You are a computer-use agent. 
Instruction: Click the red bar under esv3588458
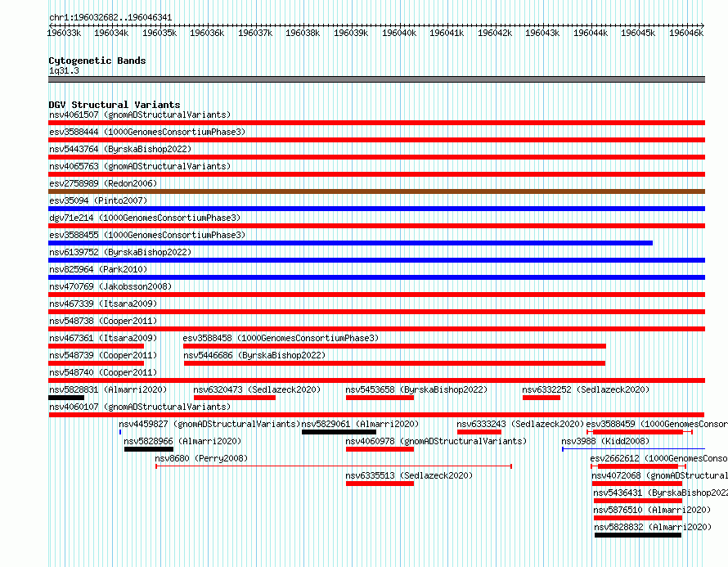point(394,346)
